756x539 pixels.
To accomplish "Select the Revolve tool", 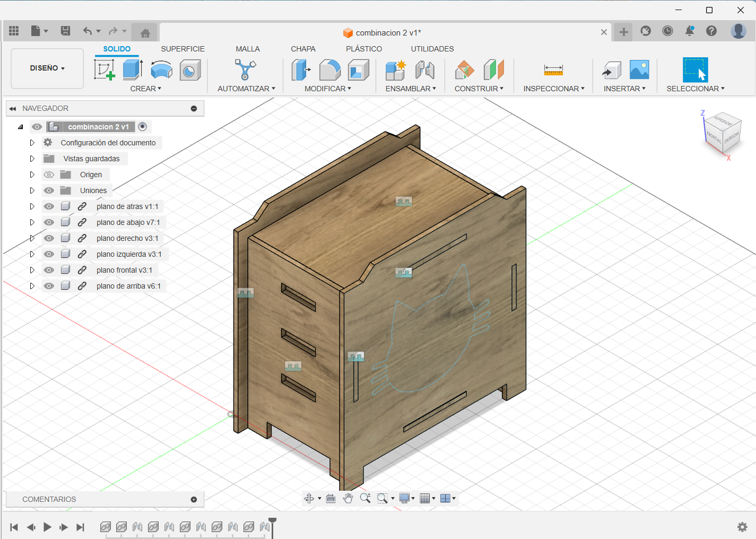I will pyautogui.click(x=161, y=69).
